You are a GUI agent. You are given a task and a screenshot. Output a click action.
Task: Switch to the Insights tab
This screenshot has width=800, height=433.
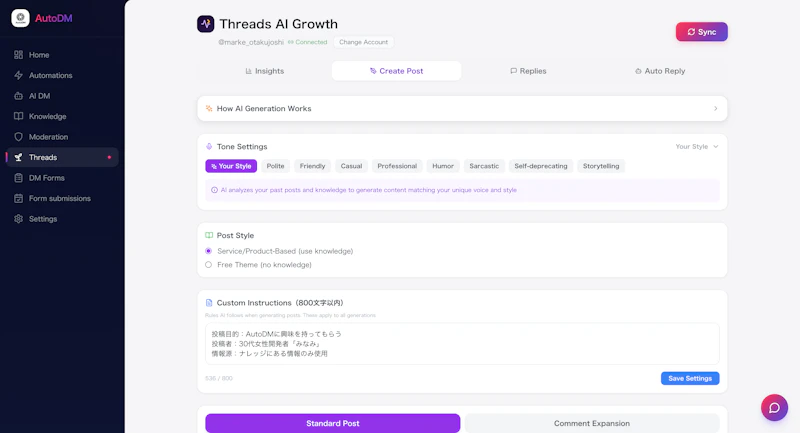(264, 71)
